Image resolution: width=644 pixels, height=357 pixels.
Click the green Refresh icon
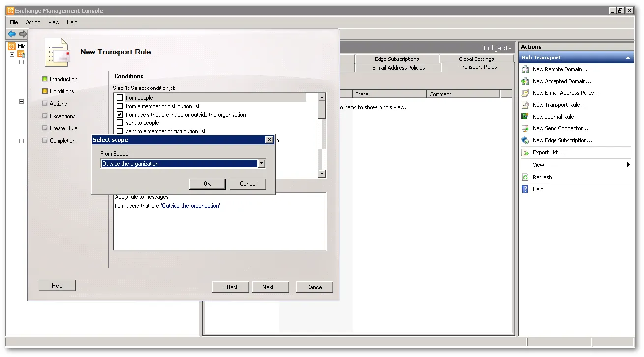tap(525, 177)
